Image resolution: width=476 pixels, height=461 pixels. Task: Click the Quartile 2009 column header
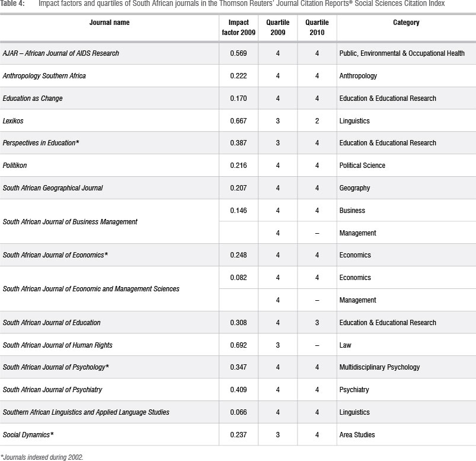[278, 27]
